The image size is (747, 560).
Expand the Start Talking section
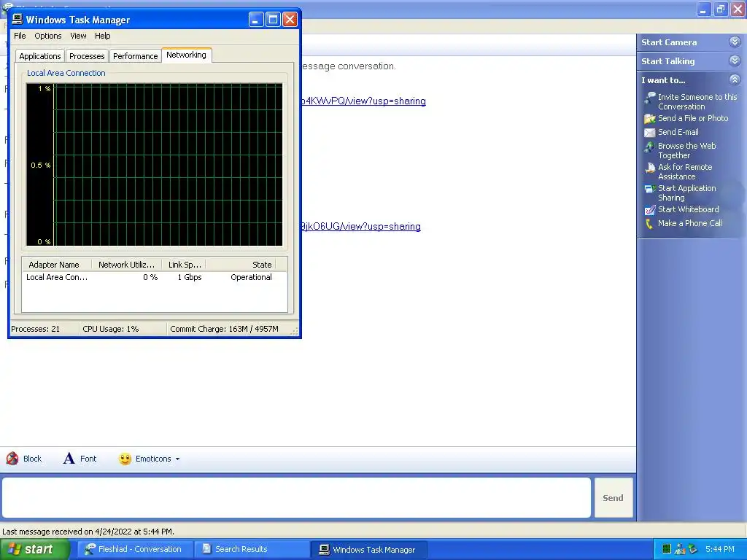(x=735, y=61)
